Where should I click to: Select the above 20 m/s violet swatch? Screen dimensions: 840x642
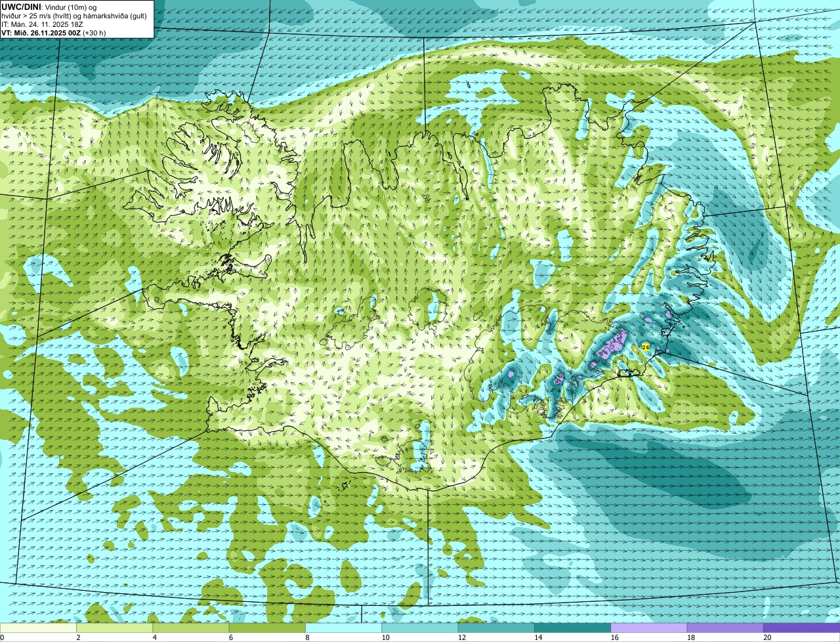[801, 628]
